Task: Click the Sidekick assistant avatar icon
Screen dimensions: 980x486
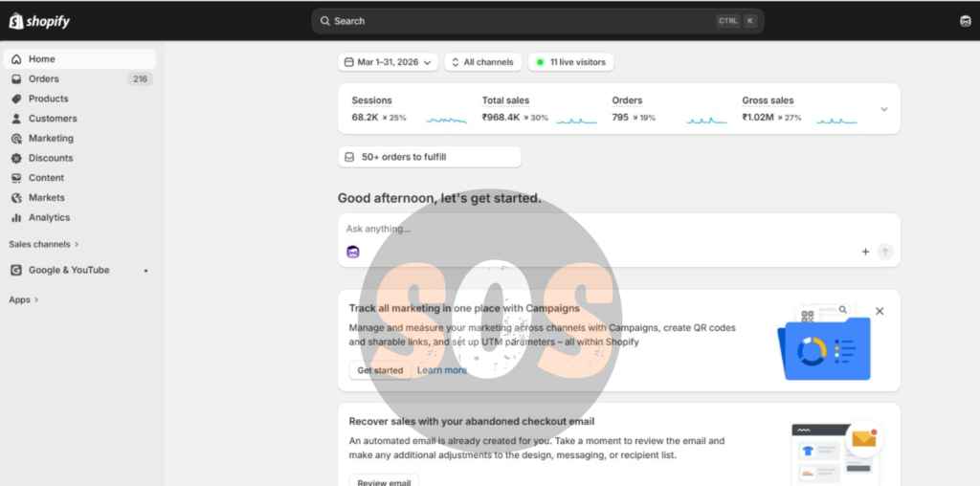Action: (x=353, y=252)
